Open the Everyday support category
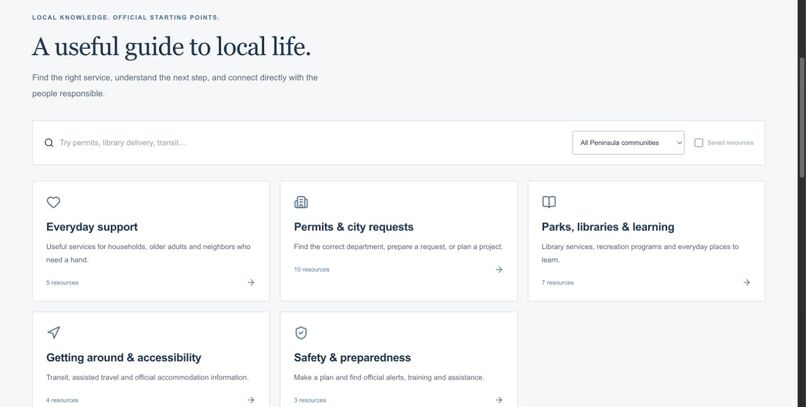 click(151, 241)
